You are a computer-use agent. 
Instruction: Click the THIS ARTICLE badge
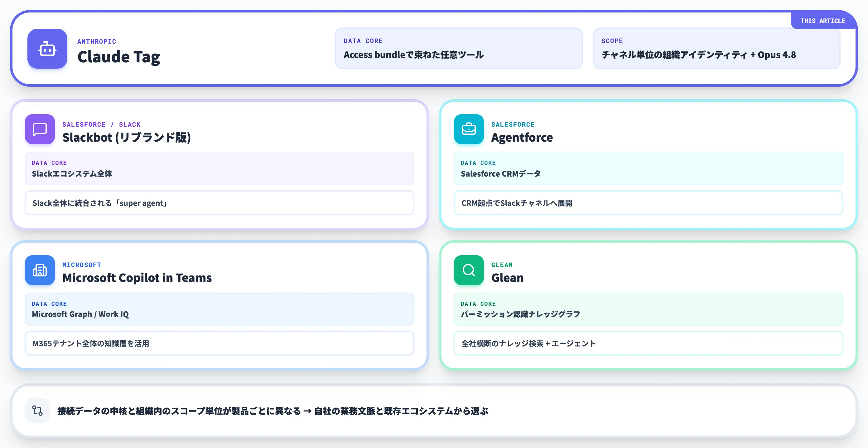[822, 21]
